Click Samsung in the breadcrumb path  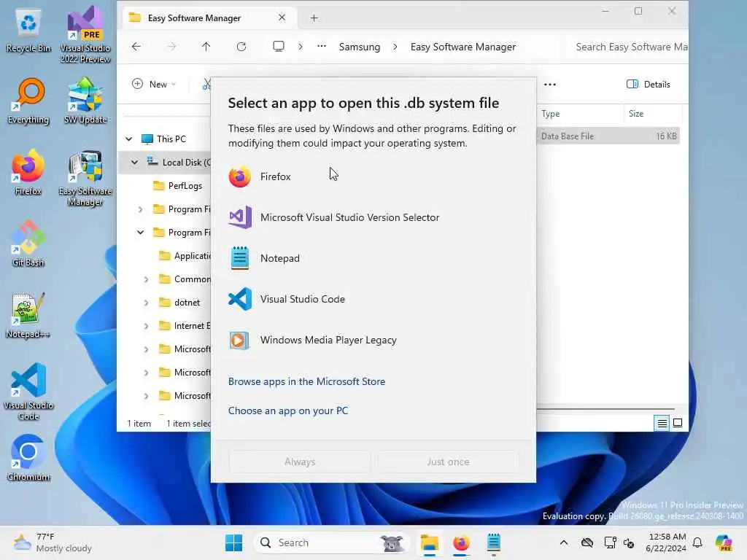[x=359, y=47]
